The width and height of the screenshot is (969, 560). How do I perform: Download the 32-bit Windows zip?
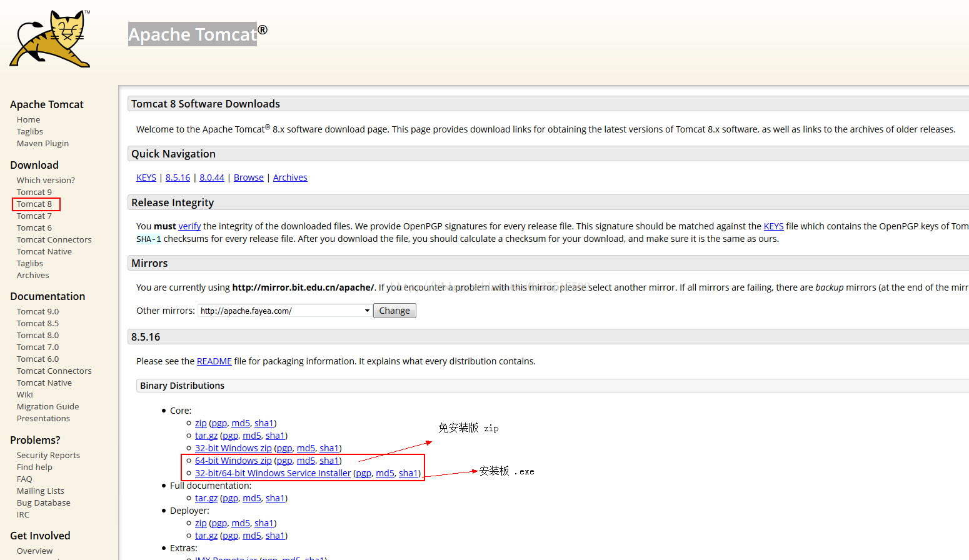[x=233, y=448]
